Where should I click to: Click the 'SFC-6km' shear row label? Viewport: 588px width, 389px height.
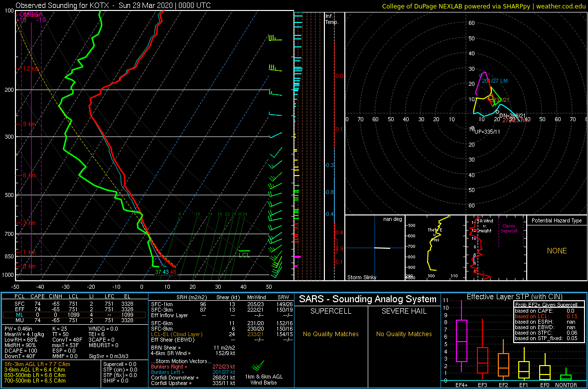coord(162,323)
